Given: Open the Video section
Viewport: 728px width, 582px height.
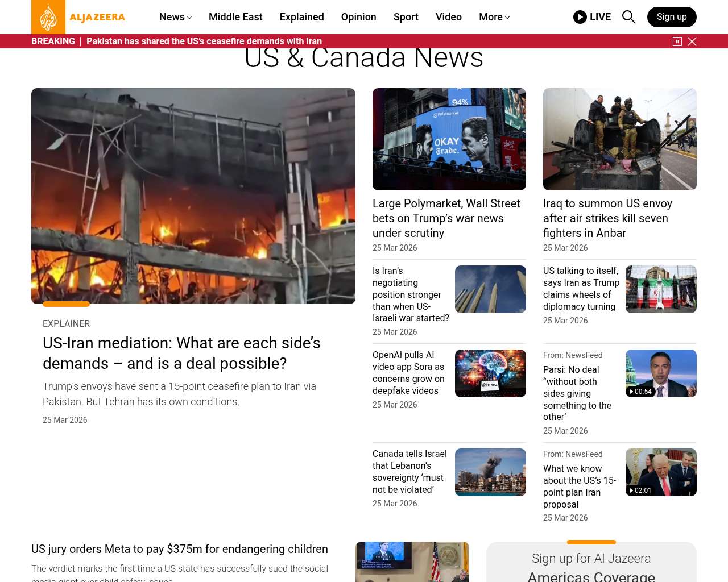Looking at the screenshot, I should click(449, 17).
